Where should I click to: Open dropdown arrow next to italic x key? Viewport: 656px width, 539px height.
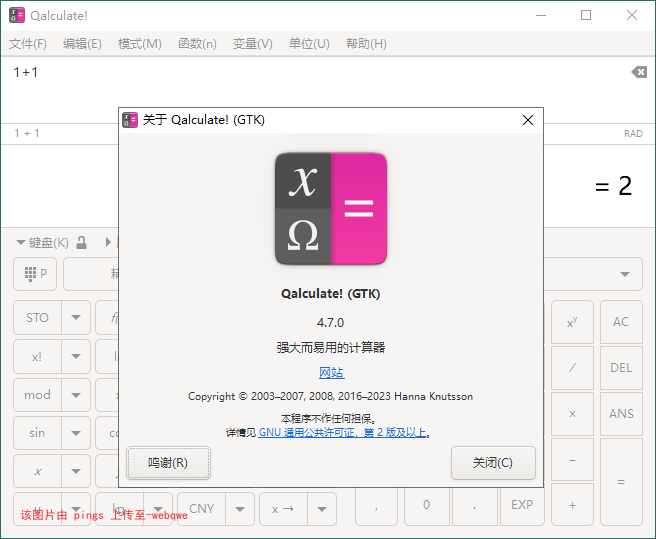point(76,471)
